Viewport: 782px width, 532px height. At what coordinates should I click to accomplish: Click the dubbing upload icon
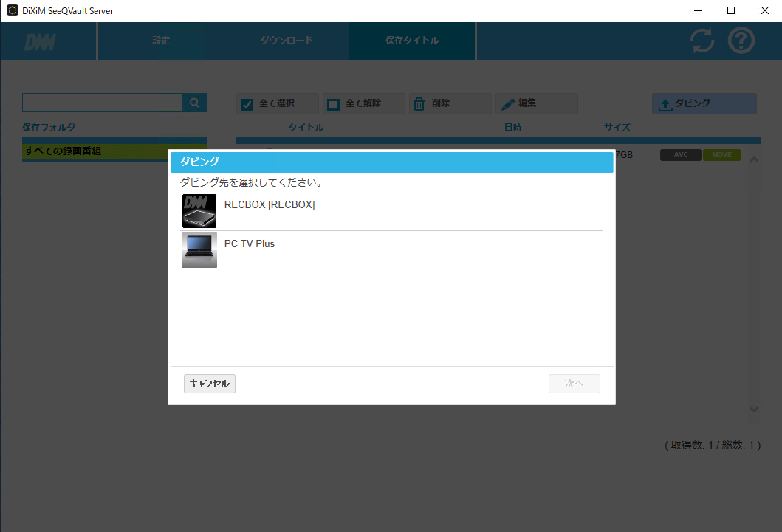click(665, 104)
